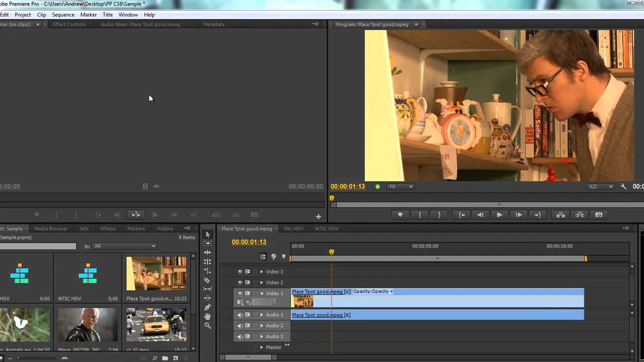The width and height of the screenshot is (644, 362).
Task: Select the Razor tool
Action: pyautogui.click(x=207, y=280)
